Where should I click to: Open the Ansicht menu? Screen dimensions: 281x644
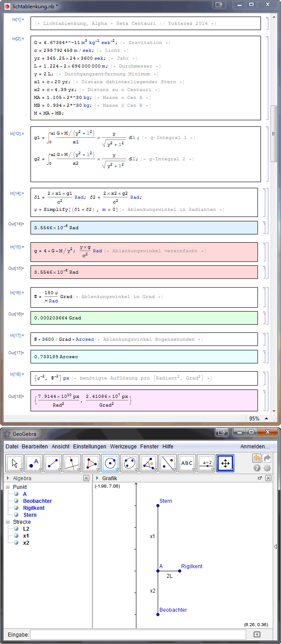tap(61, 447)
